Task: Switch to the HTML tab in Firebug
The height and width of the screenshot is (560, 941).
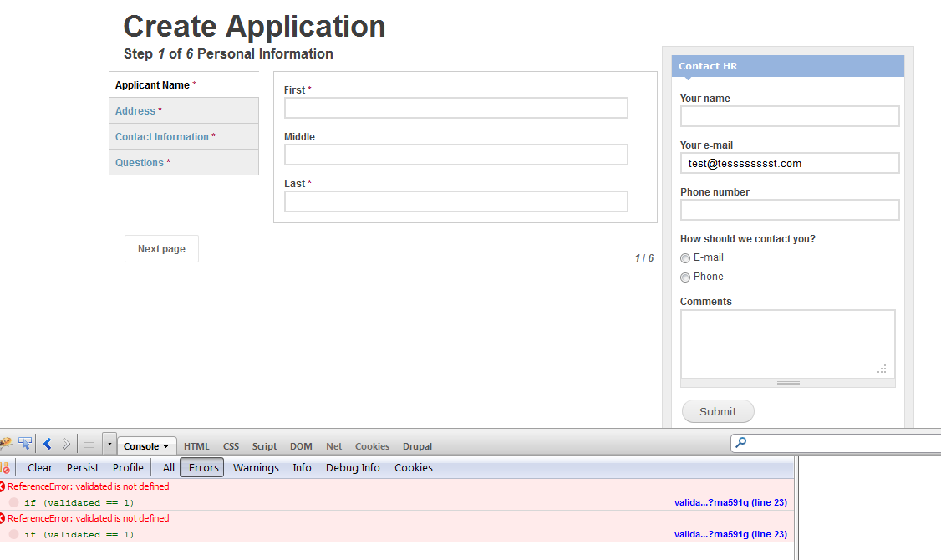Action: click(196, 445)
